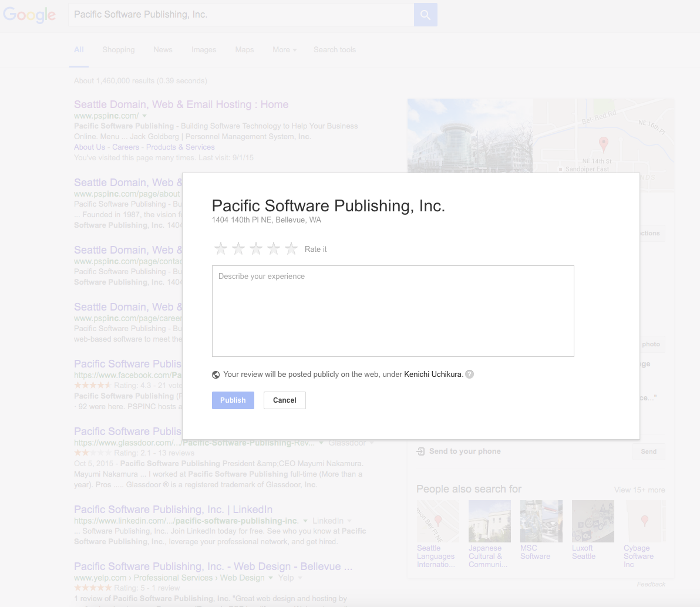Open the More dropdown menu
700x607 pixels.
[284, 49]
